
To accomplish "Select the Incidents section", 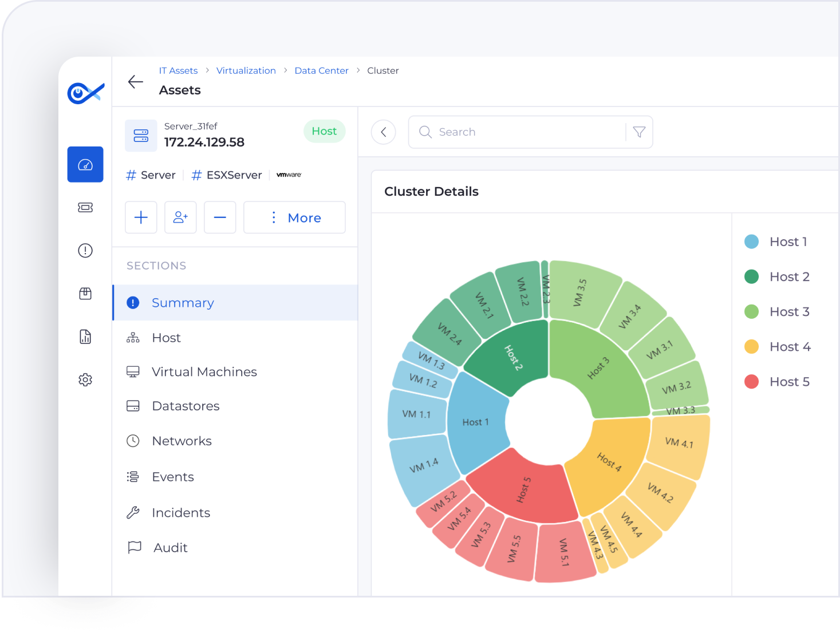I will pos(235,513).
